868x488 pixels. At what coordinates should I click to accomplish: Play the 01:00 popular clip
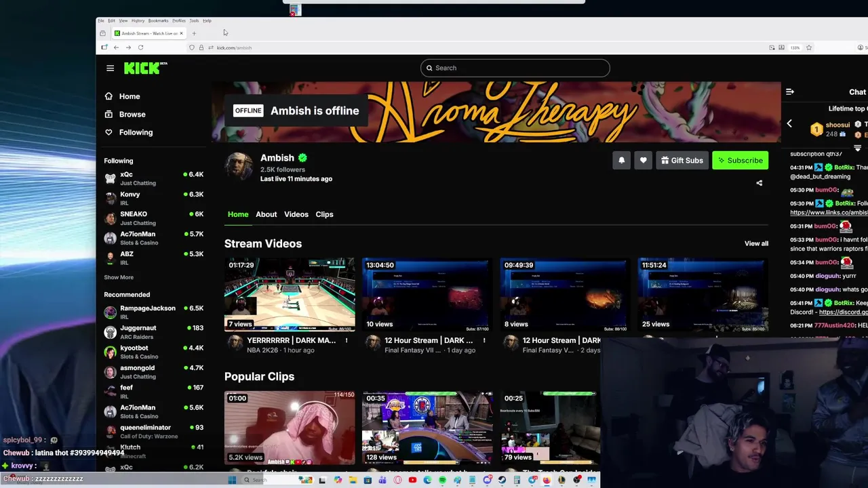point(290,428)
